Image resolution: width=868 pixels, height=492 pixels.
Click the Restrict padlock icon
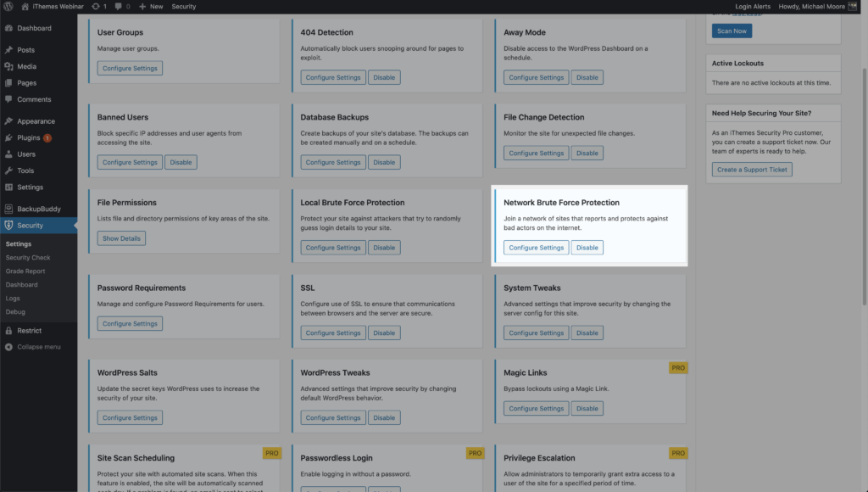[8, 331]
